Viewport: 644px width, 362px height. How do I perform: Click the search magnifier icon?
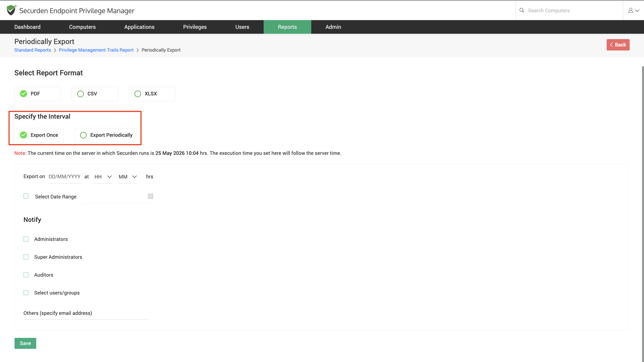[522, 10]
